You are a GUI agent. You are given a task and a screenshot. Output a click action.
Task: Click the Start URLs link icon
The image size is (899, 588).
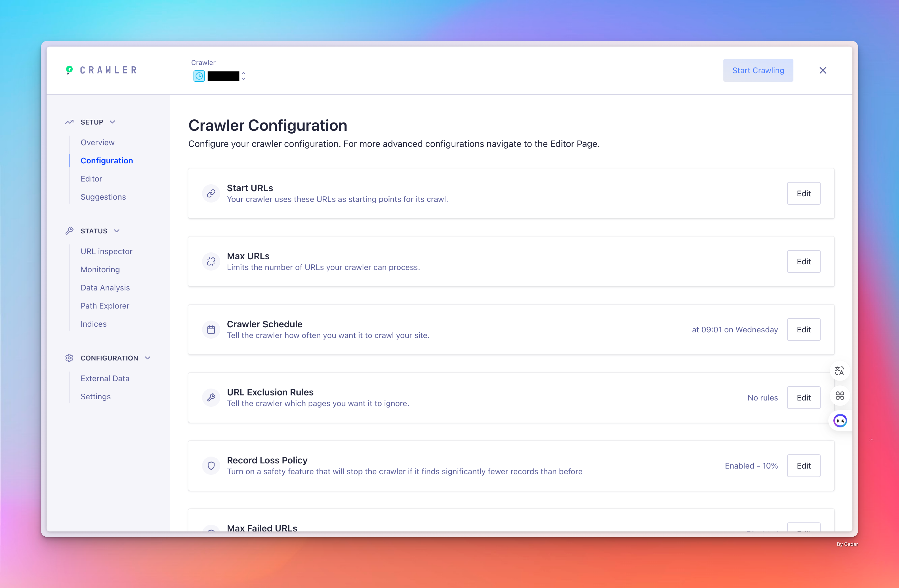click(211, 193)
